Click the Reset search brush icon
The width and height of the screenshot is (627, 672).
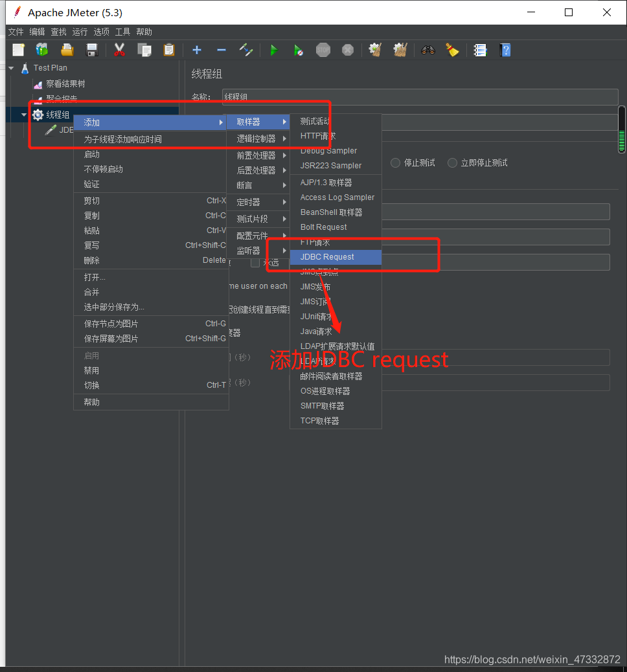click(x=453, y=50)
